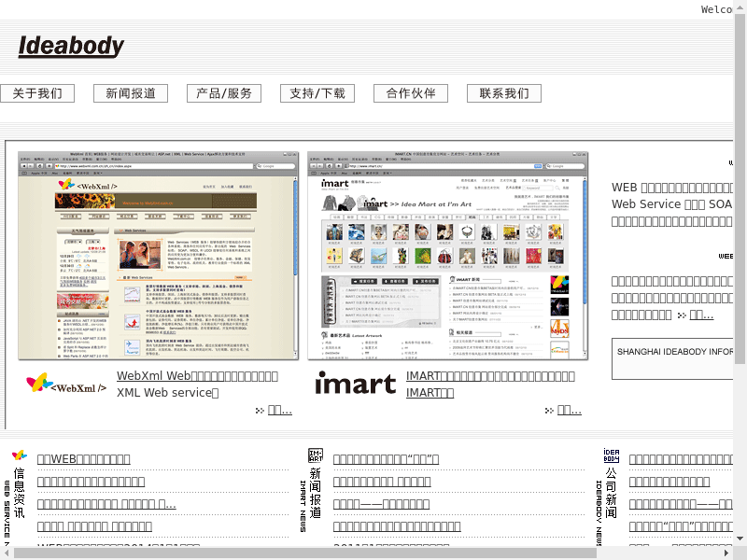
Task: Click the IM-ART icon beside 新闻报道
Action: [316, 455]
